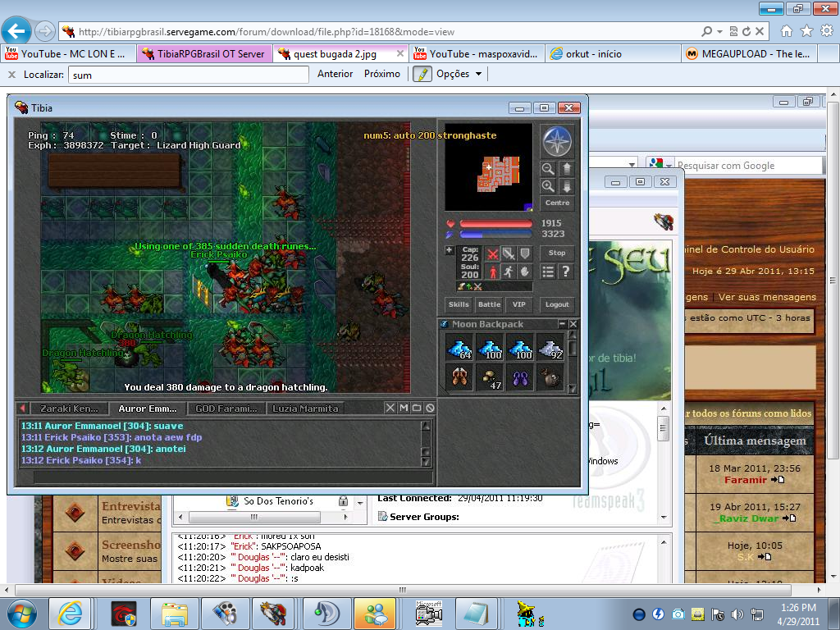The image size is (840, 630).
Task: Click the Logout button in Tibia
Action: click(x=557, y=304)
